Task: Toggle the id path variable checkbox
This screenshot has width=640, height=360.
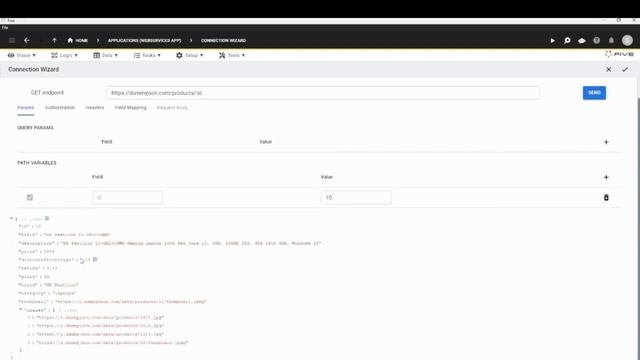Action: click(30, 198)
